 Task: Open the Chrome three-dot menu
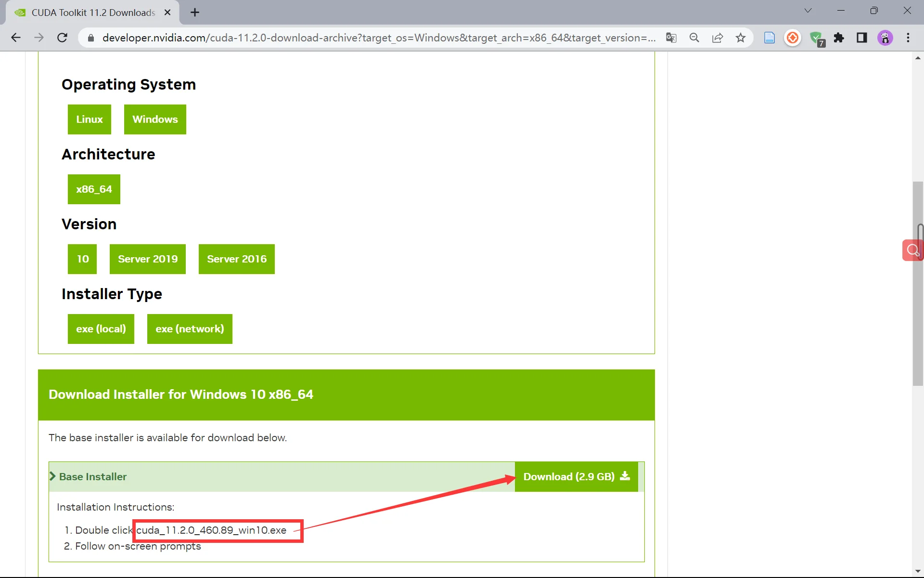(908, 38)
